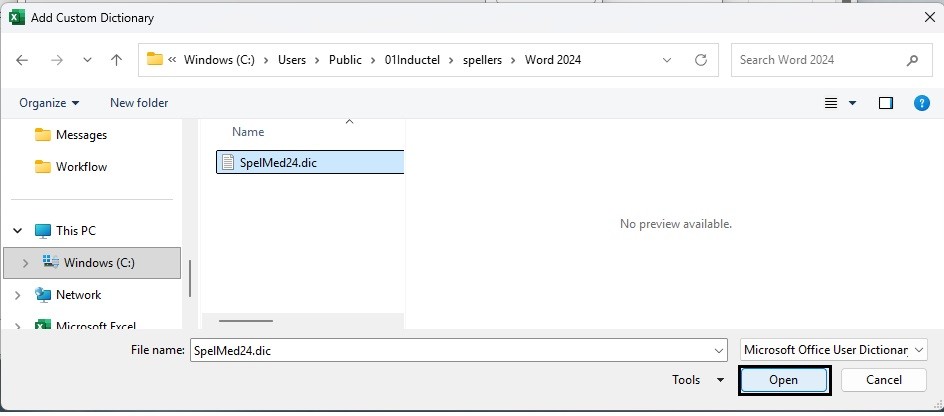Screen dimensions: 944x416
Task: Click the New folder button
Action: coord(139,103)
